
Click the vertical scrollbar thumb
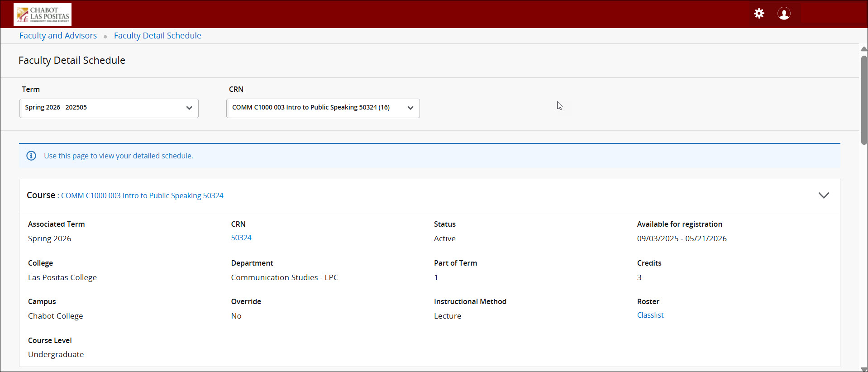click(863, 100)
